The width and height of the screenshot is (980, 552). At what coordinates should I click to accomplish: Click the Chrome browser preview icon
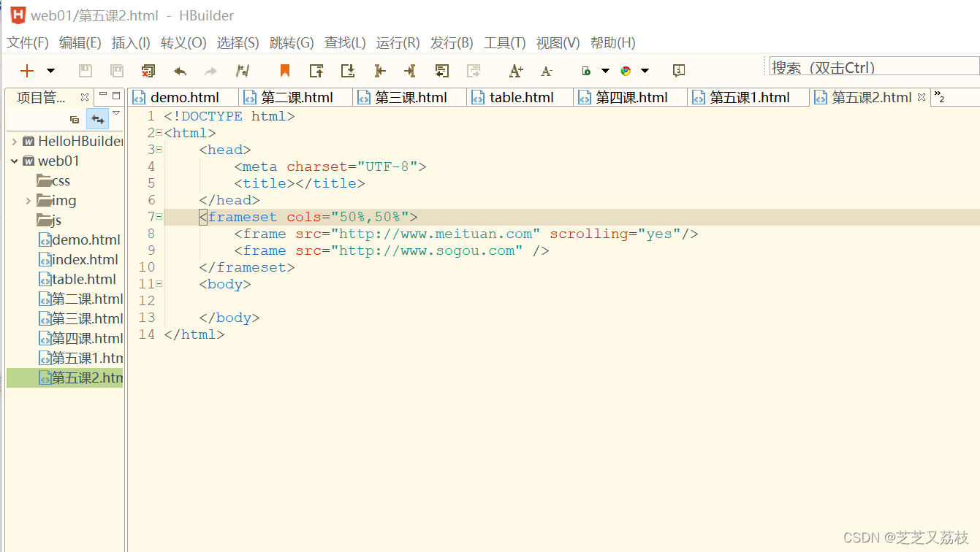(626, 71)
